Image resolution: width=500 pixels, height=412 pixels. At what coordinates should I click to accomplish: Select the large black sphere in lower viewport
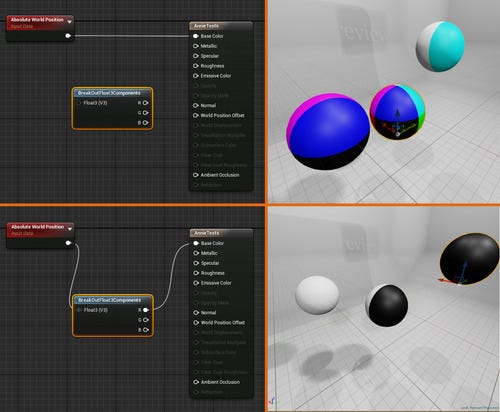470,259
